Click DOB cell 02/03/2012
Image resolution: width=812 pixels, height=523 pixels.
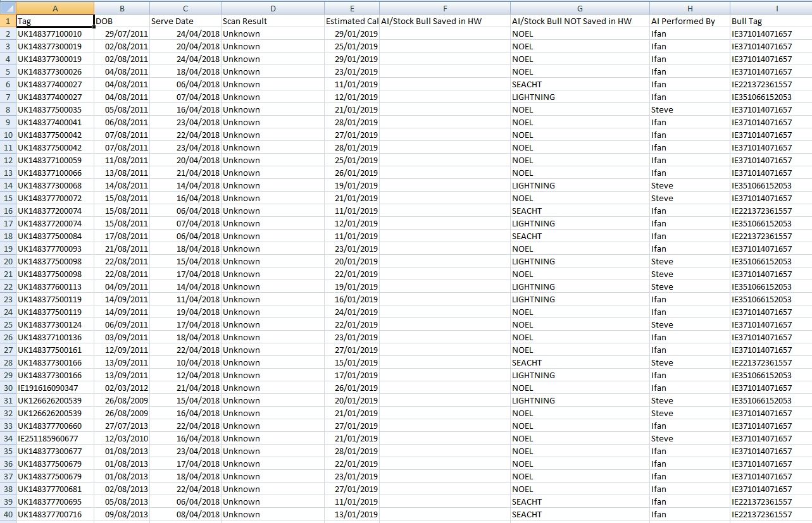point(122,388)
